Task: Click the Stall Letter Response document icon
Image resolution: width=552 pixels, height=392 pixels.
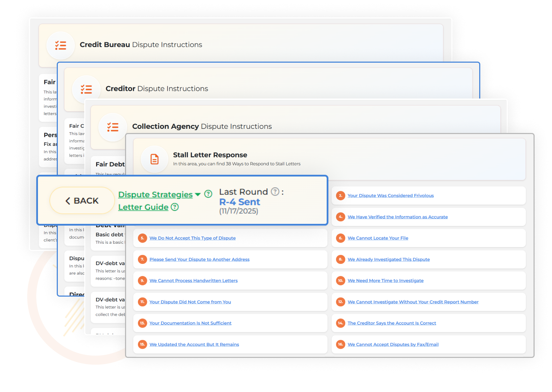Action: [x=154, y=159]
